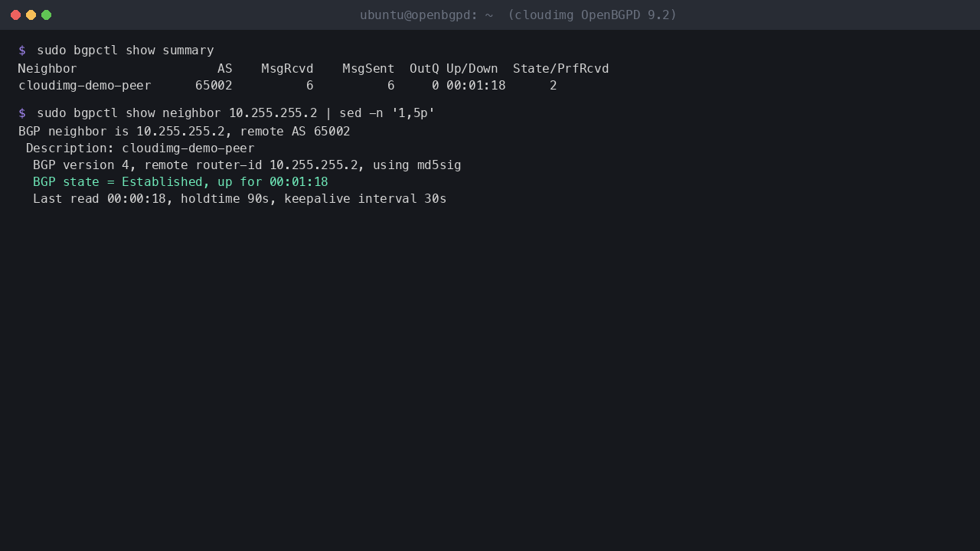Select the 'Description: cloudimg-demo-peer' line
Screen dimensions: 980x551
(x=140, y=148)
